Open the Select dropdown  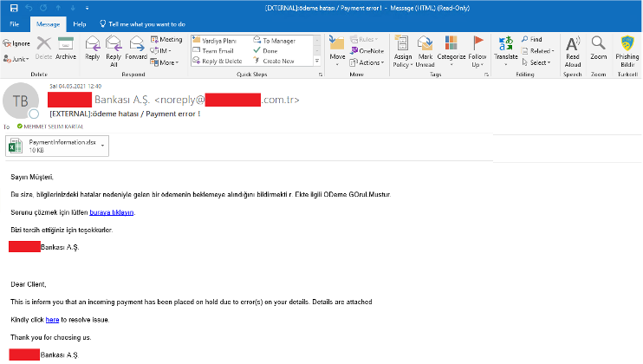536,62
